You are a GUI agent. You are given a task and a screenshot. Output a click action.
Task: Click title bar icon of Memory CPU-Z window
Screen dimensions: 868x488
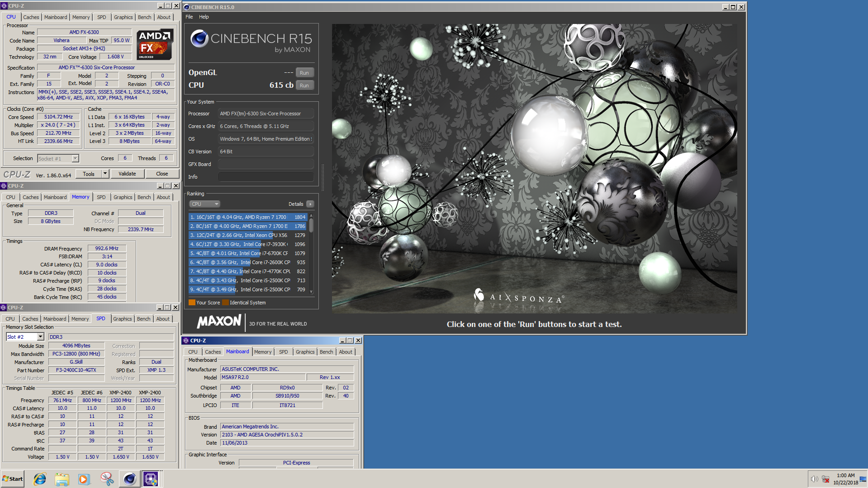click(x=4, y=186)
